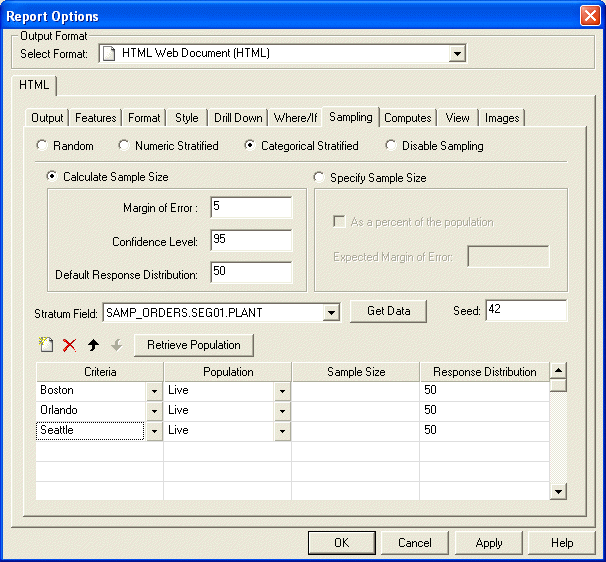Screen dimensions: 606x562
Task: Open the Features tab
Action: 95,118
